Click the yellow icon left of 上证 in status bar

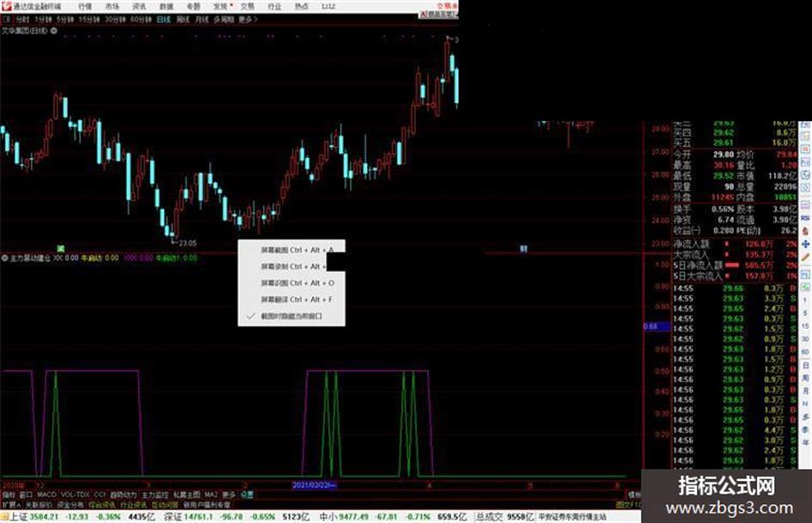[x=4, y=517]
